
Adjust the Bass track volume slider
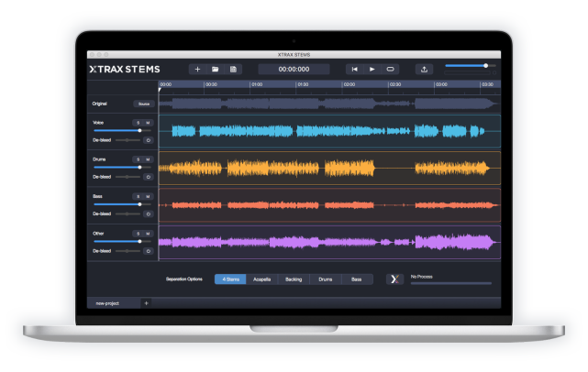122,204
